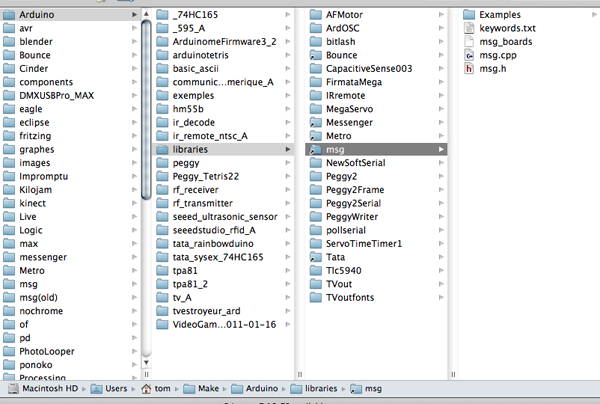Viewport: 600px width, 404px height.
Task: Select the Peggy2Serial folder
Action: point(376,203)
